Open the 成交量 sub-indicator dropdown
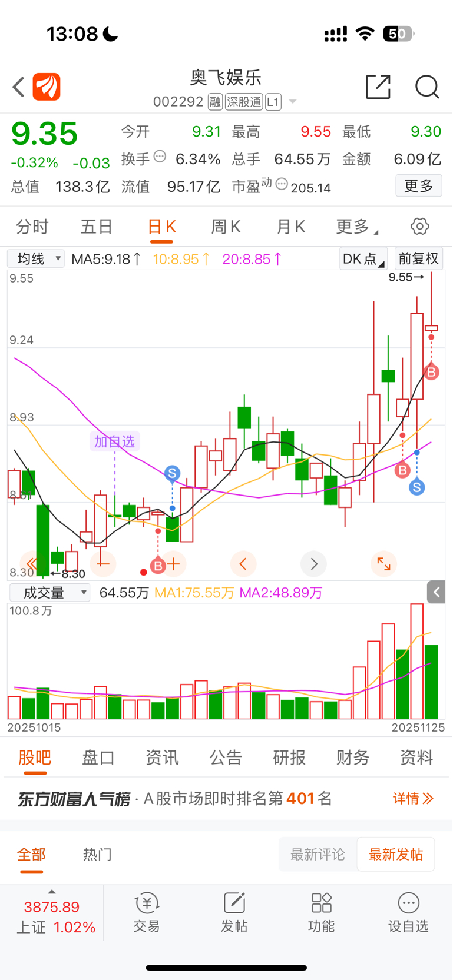Image resolution: width=453 pixels, height=980 pixels. click(50, 593)
